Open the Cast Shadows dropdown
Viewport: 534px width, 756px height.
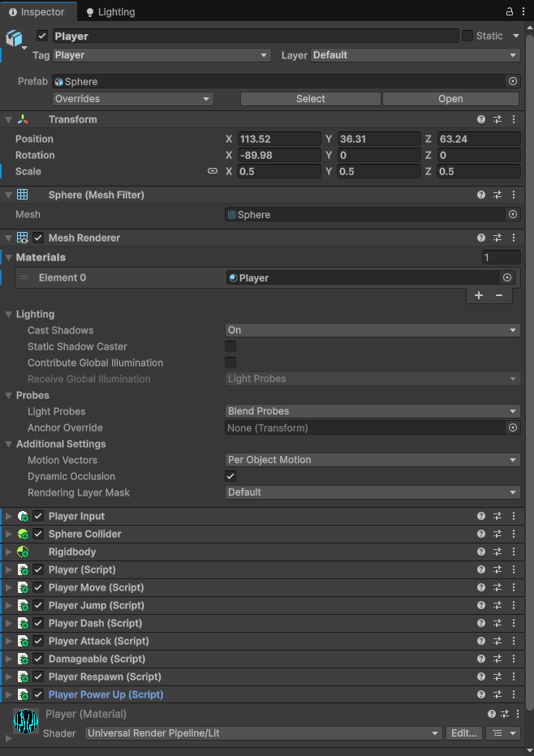tap(373, 330)
